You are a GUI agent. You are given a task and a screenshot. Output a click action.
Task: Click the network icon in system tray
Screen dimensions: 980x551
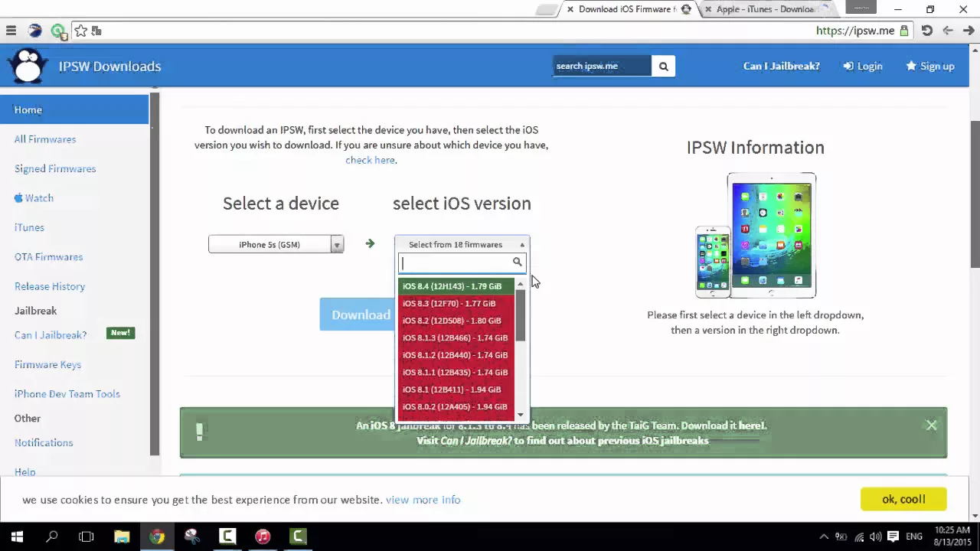point(859,536)
